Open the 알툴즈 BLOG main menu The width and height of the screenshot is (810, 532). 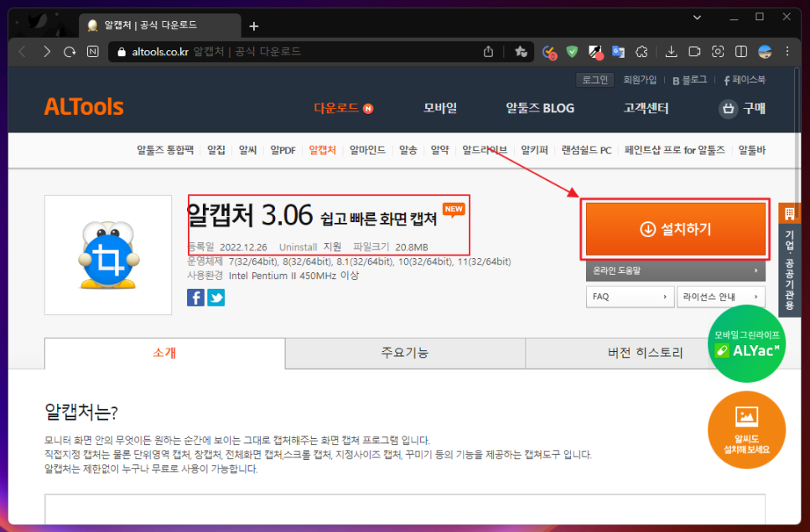pyautogui.click(x=540, y=108)
